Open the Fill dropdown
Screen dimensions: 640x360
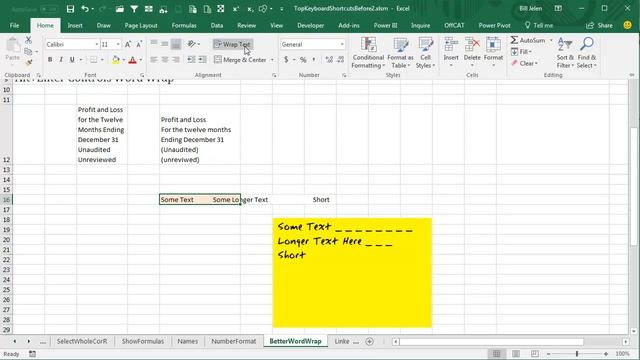[x=521, y=52]
